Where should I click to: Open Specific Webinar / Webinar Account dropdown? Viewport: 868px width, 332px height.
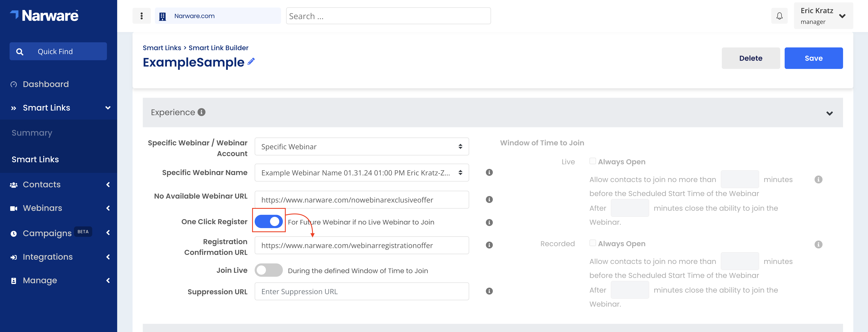pyautogui.click(x=362, y=147)
